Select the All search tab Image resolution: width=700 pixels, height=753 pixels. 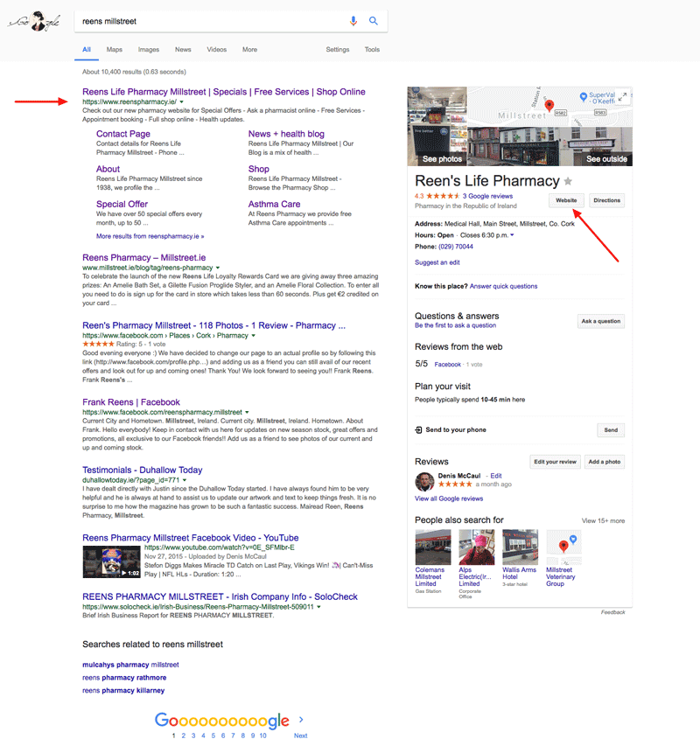[87, 50]
